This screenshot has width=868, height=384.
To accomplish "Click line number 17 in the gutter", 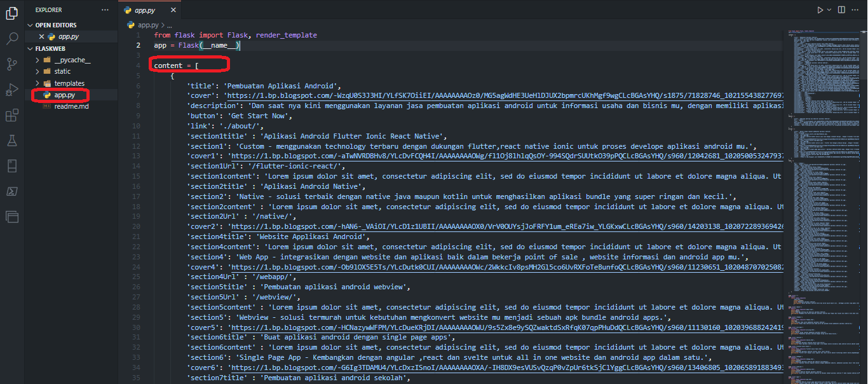I will [137, 196].
